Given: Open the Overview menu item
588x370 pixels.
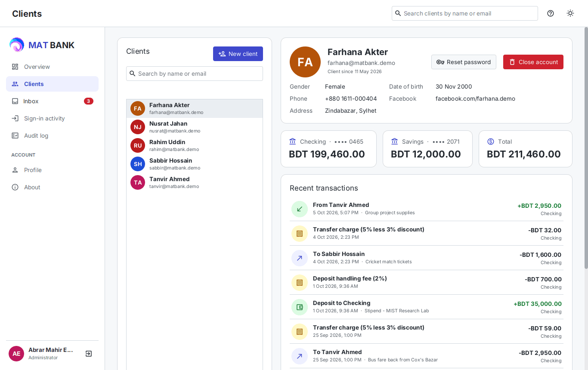Looking at the screenshot, I should (52, 67).
